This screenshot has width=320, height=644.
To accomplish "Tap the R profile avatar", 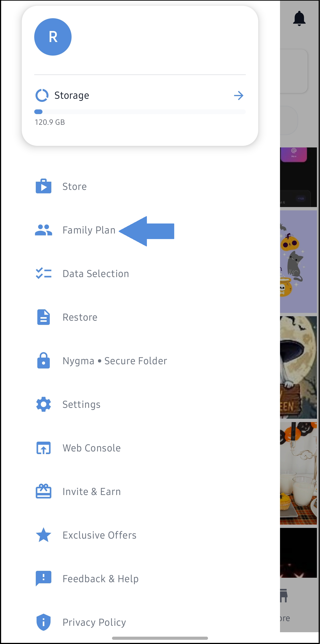I will (x=53, y=37).
